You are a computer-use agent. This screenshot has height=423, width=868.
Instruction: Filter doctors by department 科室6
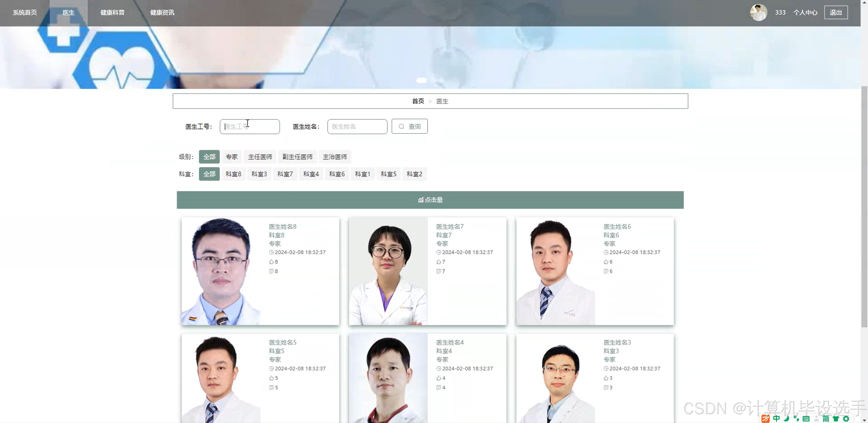337,174
